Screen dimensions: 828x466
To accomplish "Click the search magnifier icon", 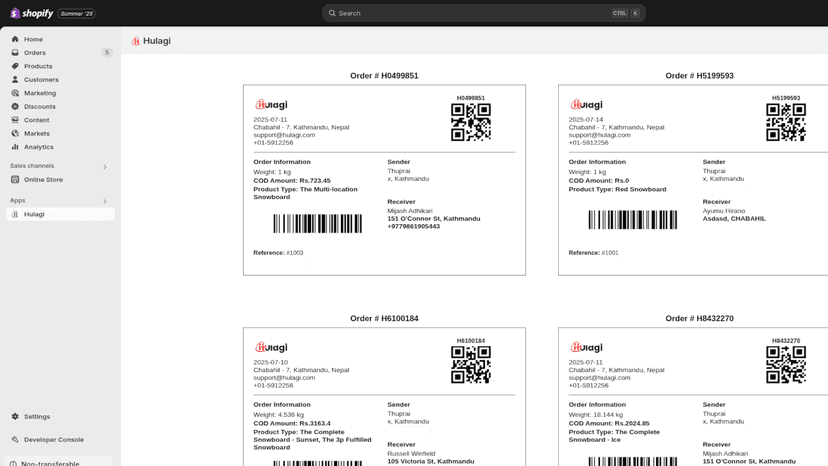I will 332,13.
